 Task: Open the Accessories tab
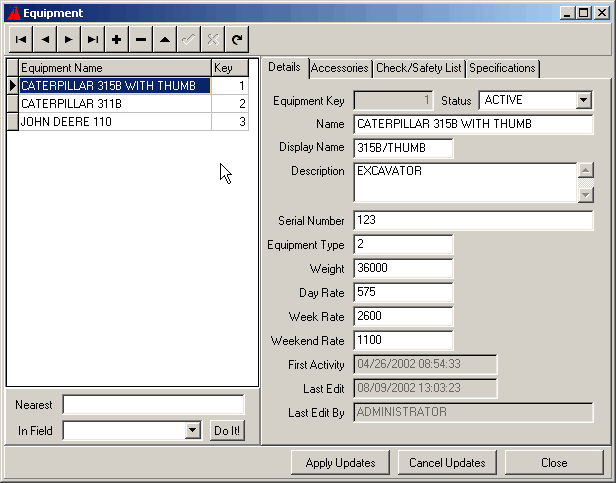tap(340, 68)
